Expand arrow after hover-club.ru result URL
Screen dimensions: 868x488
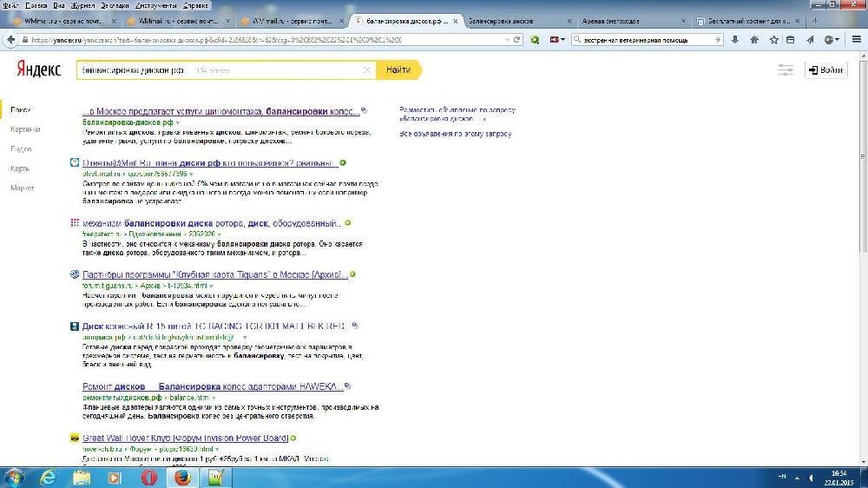coord(217,449)
